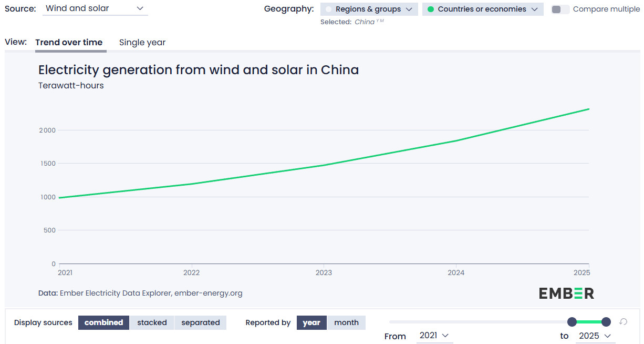Select the stacked display option

click(152, 322)
